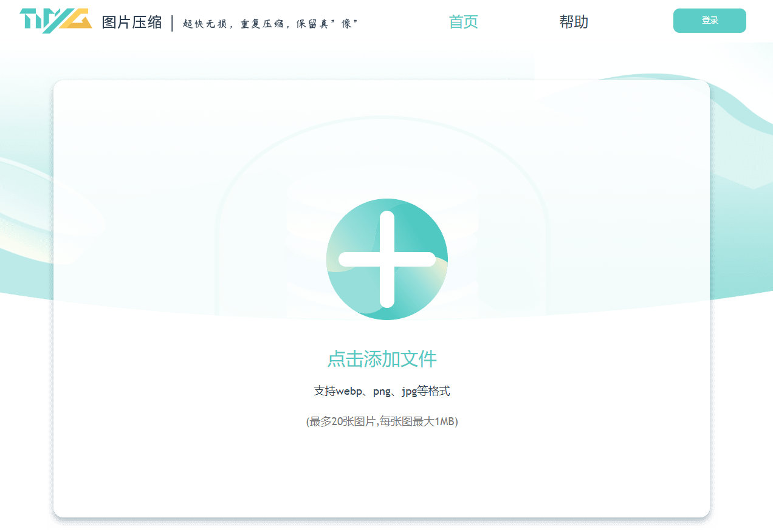Click the 支持webp、png、jpg等格式 hint text
Screen dimensions: 773x532
click(x=382, y=391)
